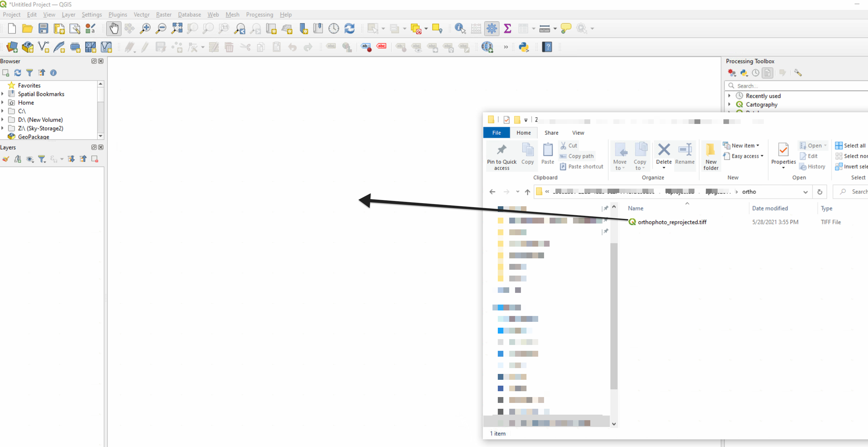The image size is (868, 447).
Task: Select the Pan Map hand tool
Action: pos(113,29)
